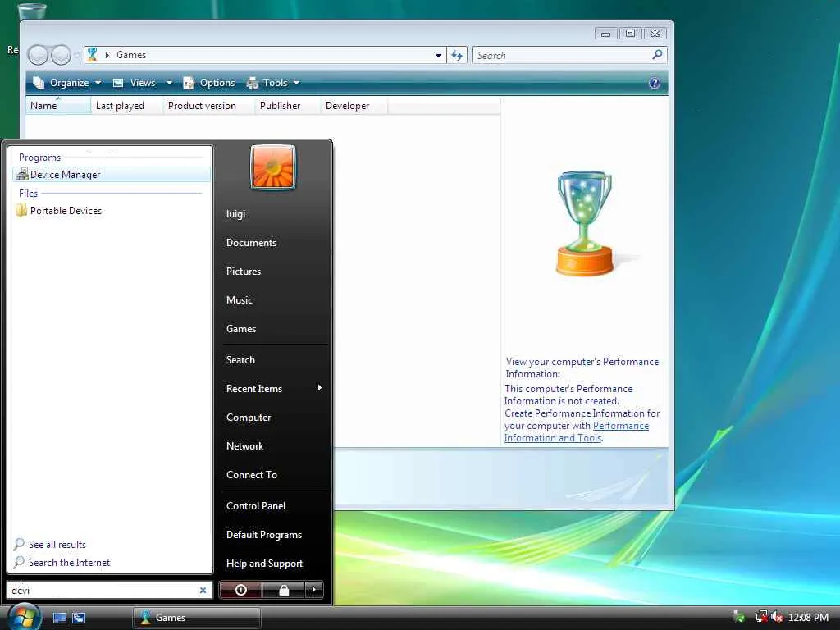The image size is (840, 630).
Task: Clear the Start search box with X
Action: (203, 590)
